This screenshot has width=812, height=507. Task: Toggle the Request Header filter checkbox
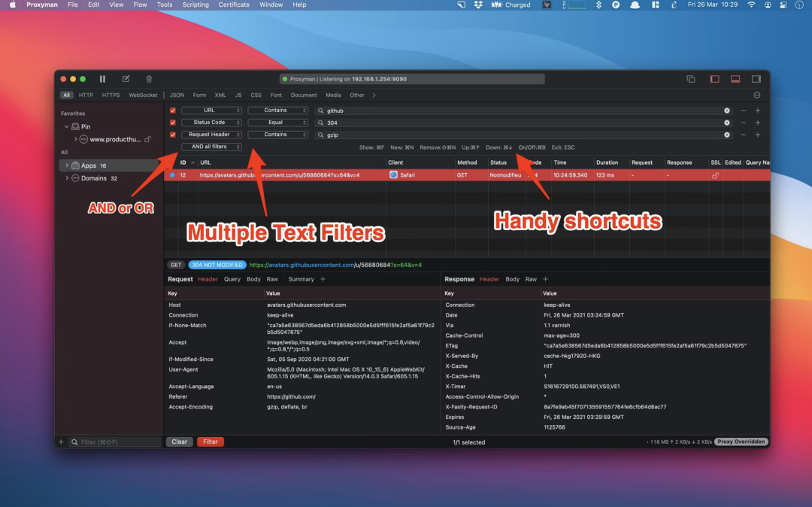click(173, 135)
